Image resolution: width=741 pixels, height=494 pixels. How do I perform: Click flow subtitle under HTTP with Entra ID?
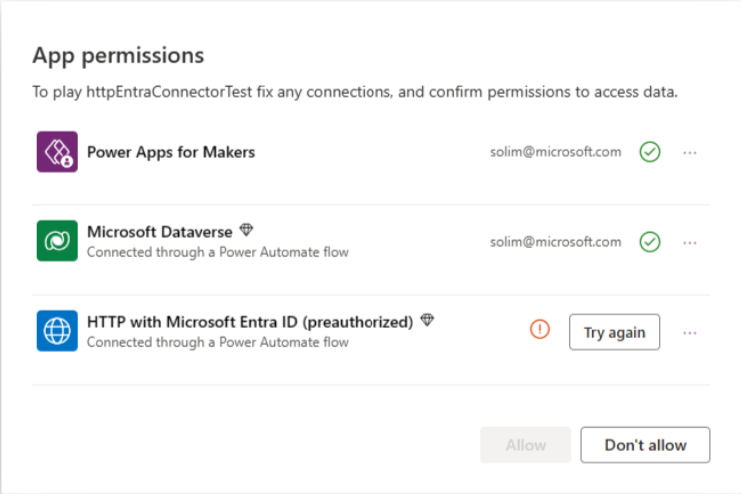click(218, 342)
